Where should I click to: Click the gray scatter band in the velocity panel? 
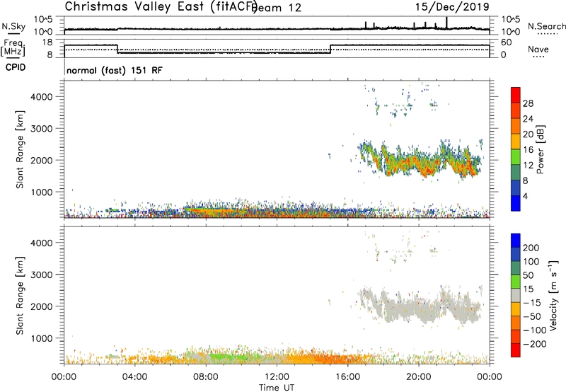(x=420, y=308)
